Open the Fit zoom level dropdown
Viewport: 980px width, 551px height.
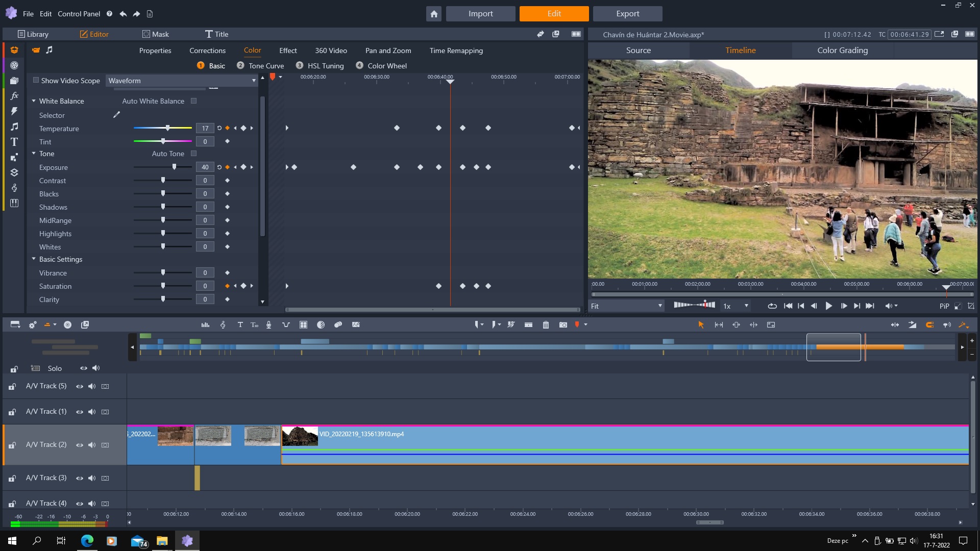(x=626, y=306)
